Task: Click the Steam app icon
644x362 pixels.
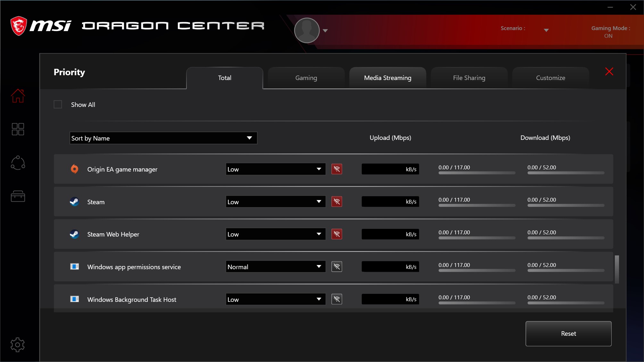Action: click(x=74, y=202)
